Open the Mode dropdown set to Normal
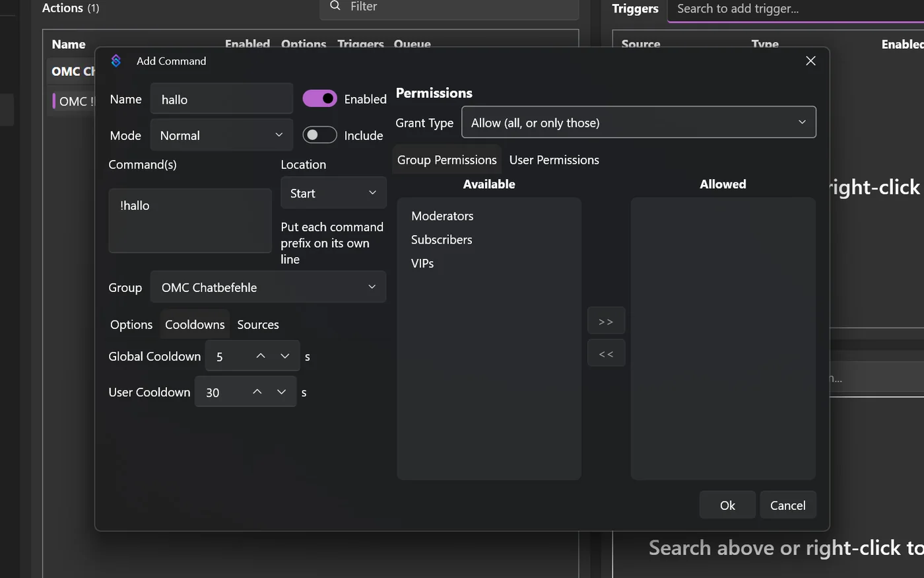This screenshot has height=578, width=924. pyautogui.click(x=222, y=135)
